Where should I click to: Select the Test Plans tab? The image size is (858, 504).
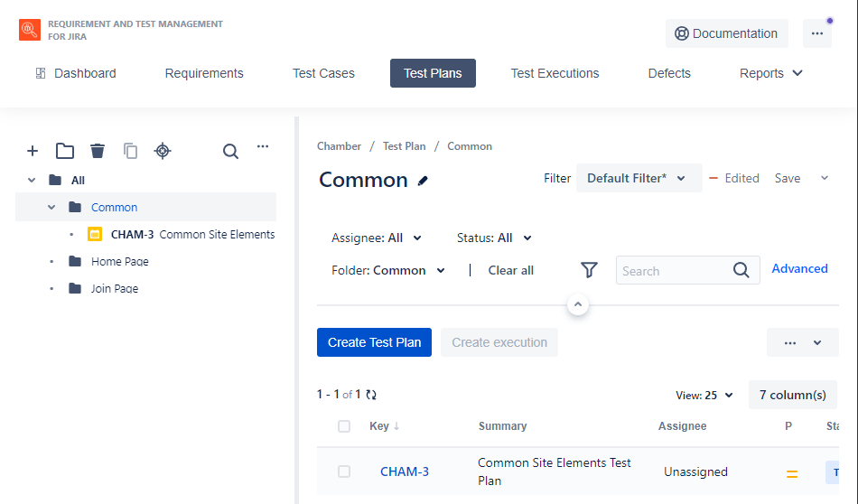(433, 73)
